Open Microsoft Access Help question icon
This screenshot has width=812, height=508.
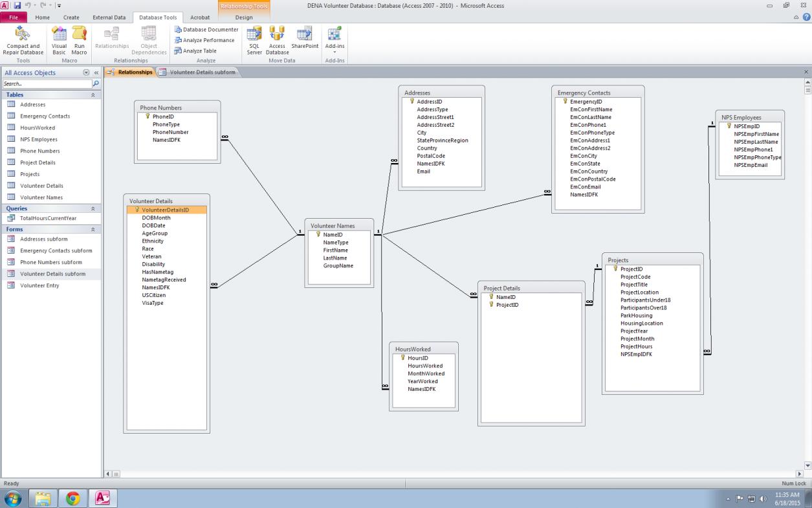coord(806,17)
